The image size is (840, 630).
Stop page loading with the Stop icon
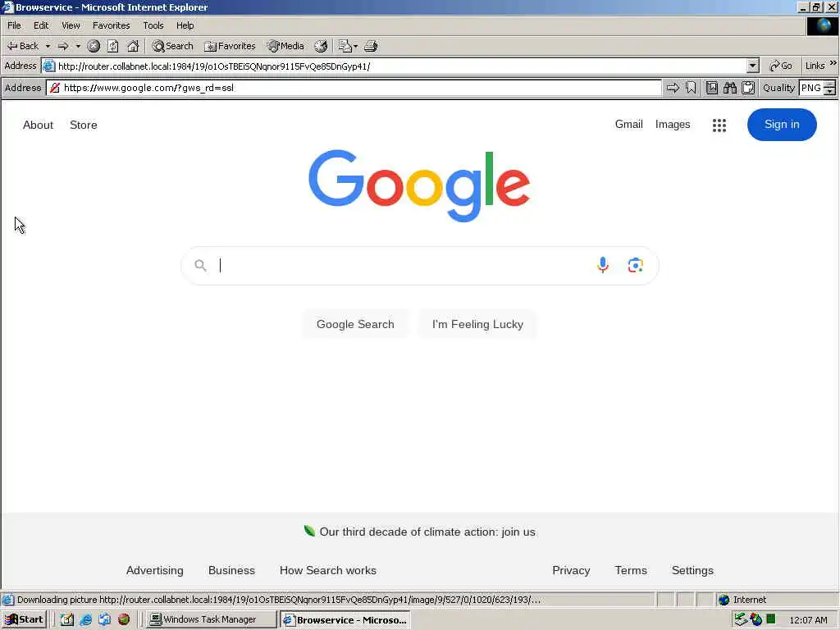point(94,46)
